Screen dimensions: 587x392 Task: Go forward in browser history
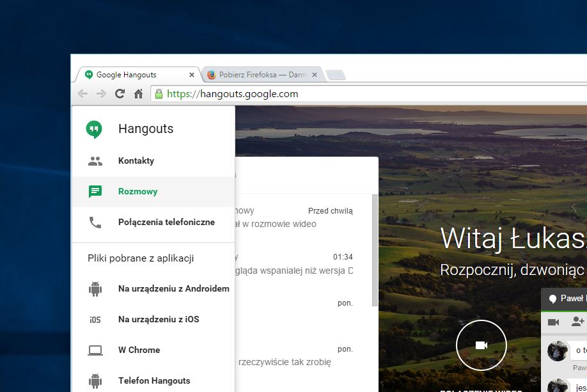(x=101, y=93)
